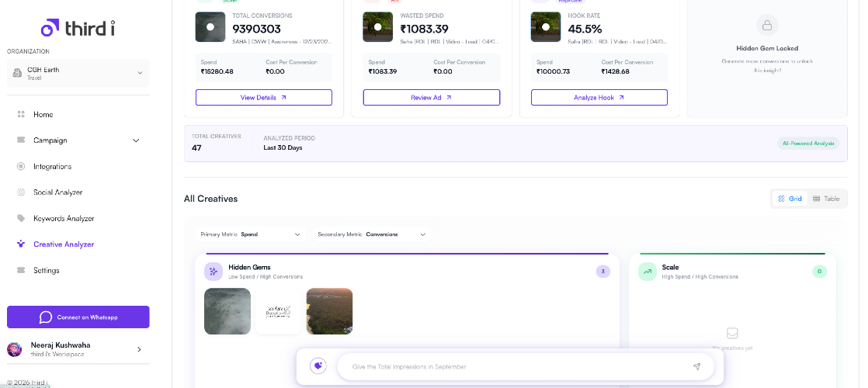The width and height of the screenshot is (868, 388).
Task: Expand the CGH Earth organization selector
Action: [x=78, y=73]
